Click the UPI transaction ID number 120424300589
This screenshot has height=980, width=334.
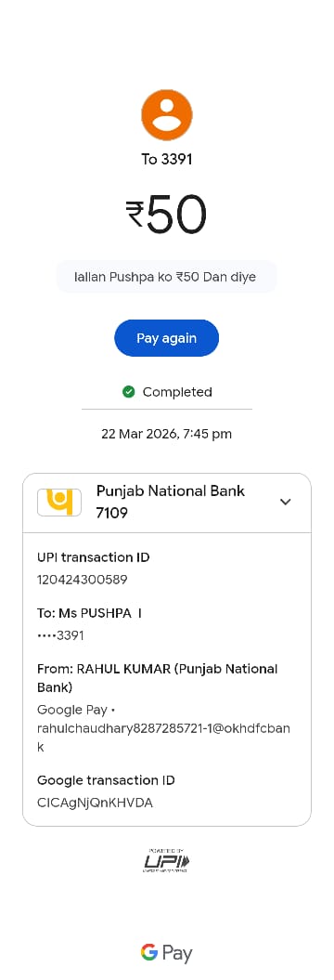click(83, 580)
